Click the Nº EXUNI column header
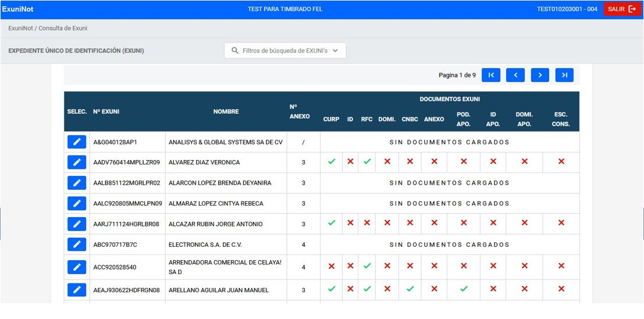The width and height of the screenshot is (644, 319). (106, 111)
